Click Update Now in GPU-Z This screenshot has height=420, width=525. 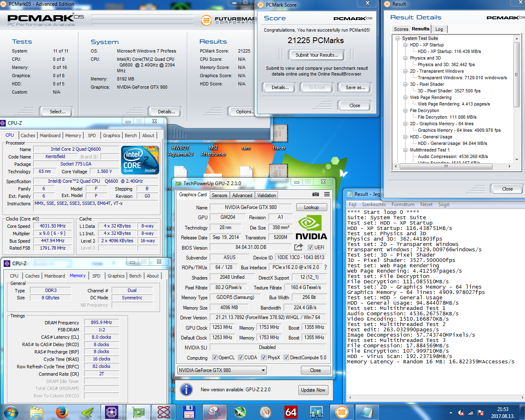coord(313,390)
